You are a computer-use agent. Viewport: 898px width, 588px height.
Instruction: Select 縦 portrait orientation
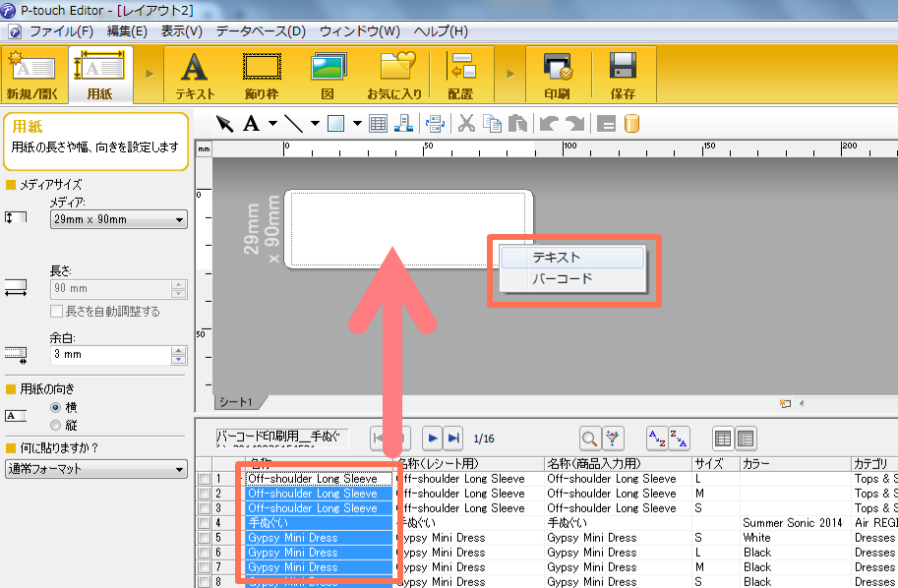tap(55, 426)
